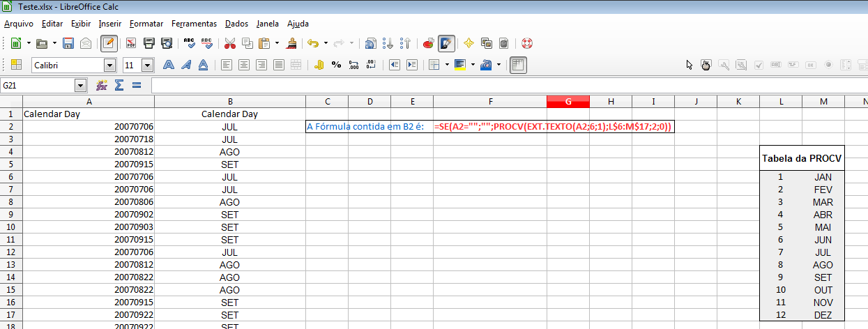This screenshot has width=868, height=329.
Task: Open the Calibri font name dropdown
Action: click(x=109, y=65)
